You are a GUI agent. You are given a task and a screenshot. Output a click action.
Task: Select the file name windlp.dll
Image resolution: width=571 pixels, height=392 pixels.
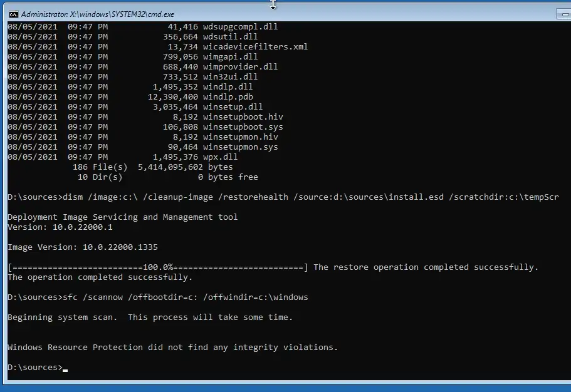pos(228,86)
